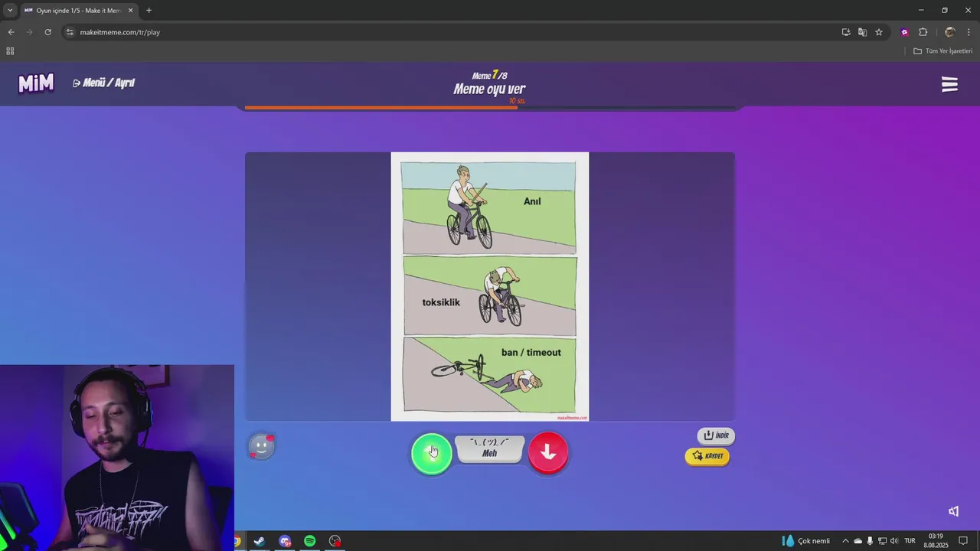This screenshot has width=980, height=551.
Task: Download the meme with the İNDİR button
Action: (716, 435)
